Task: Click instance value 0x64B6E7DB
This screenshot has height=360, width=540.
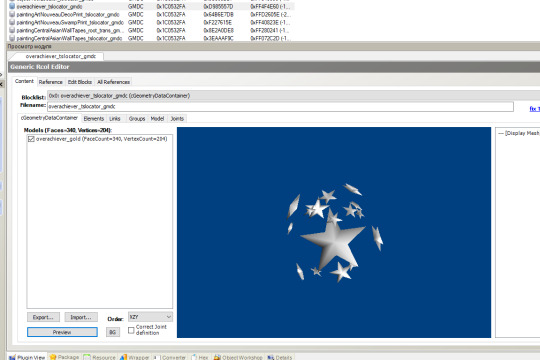Action: point(218,14)
